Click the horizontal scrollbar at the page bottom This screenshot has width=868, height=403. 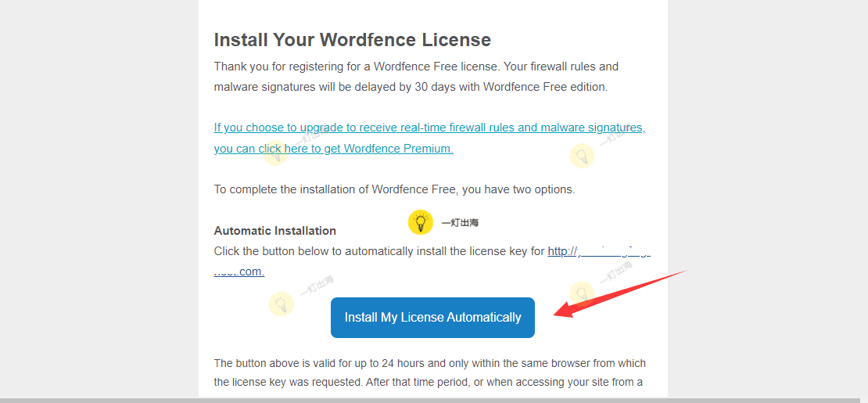pos(434,400)
